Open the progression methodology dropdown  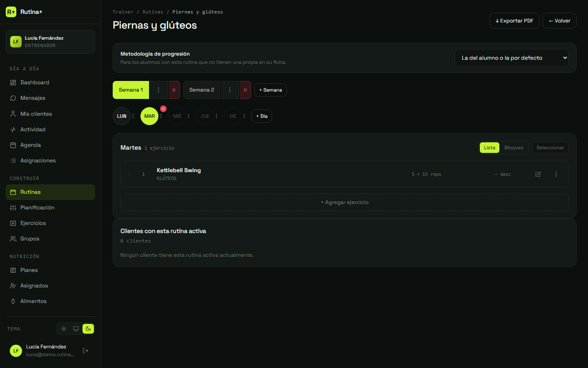pyautogui.click(x=512, y=58)
